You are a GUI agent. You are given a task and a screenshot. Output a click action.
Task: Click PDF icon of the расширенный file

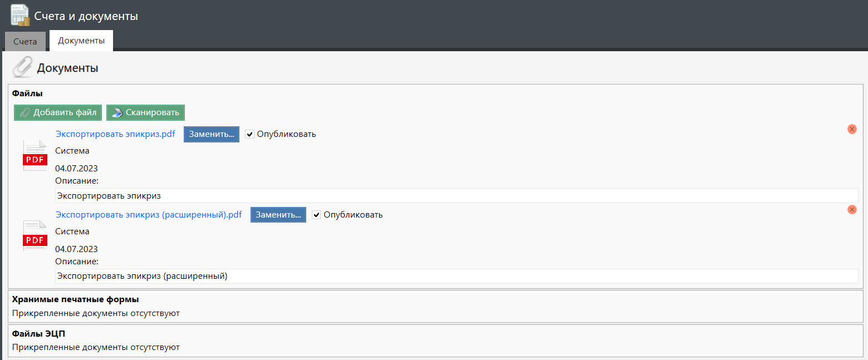(35, 236)
